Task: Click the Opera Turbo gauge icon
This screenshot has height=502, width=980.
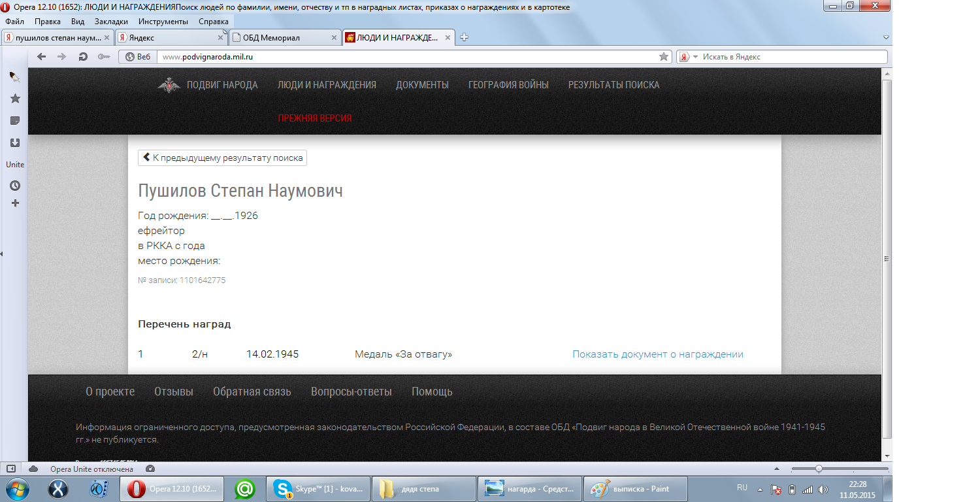Action: pyautogui.click(x=150, y=469)
